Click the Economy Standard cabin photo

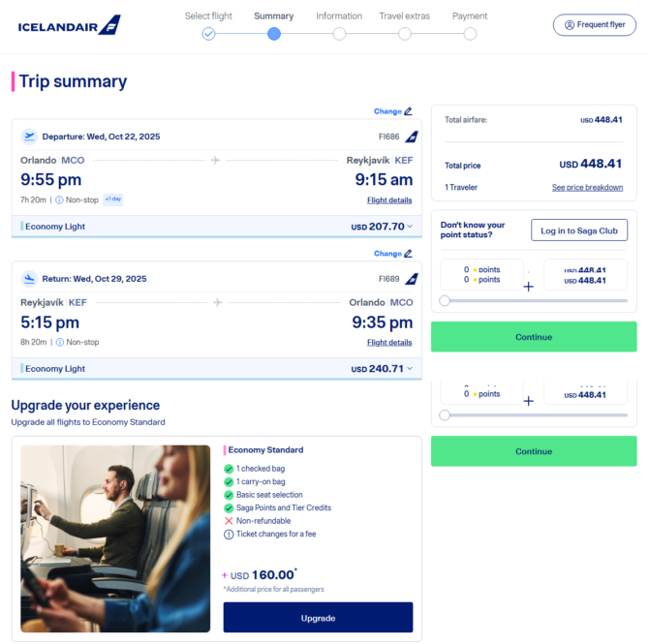coord(115,538)
